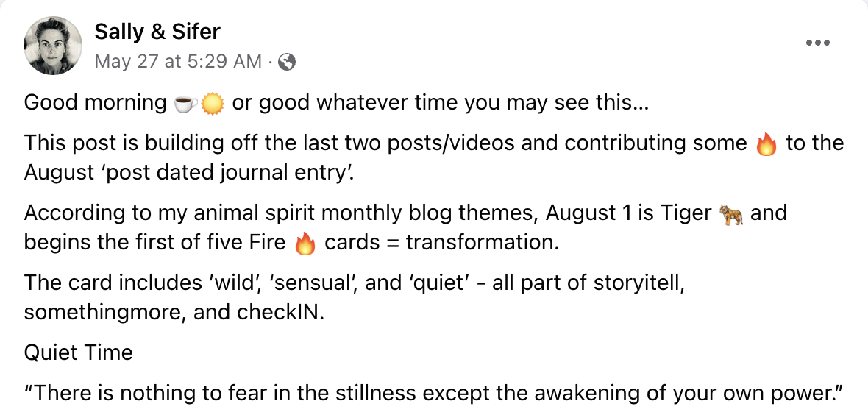Click the fire emoji before 'cards = transformation'

click(x=305, y=244)
